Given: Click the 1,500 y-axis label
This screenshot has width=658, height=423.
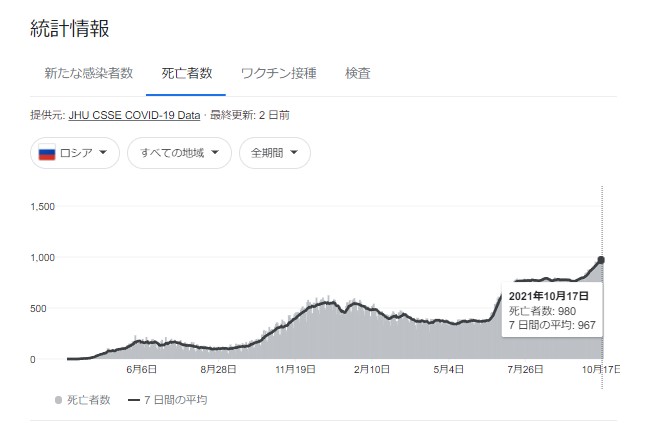Looking at the screenshot, I should pyautogui.click(x=42, y=207).
